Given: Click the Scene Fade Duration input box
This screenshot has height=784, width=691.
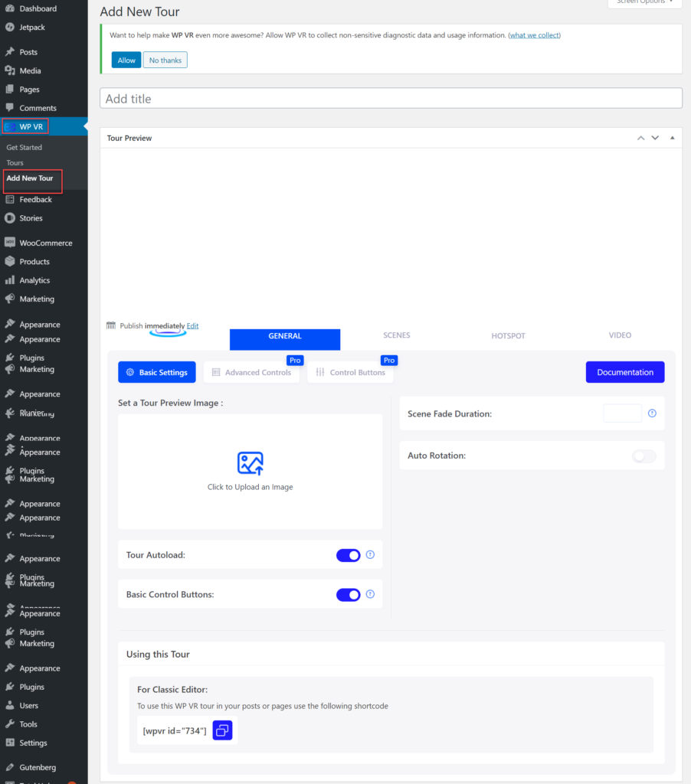Looking at the screenshot, I should point(623,413).
